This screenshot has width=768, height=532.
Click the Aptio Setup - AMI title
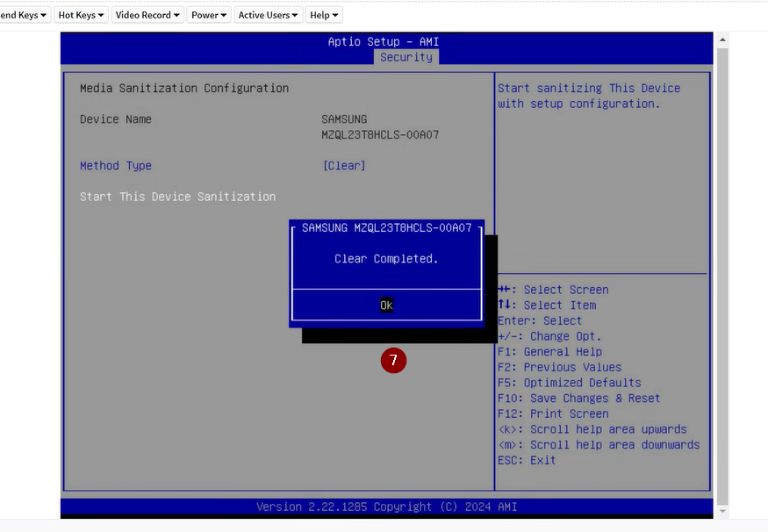click(x=383, y=41)
